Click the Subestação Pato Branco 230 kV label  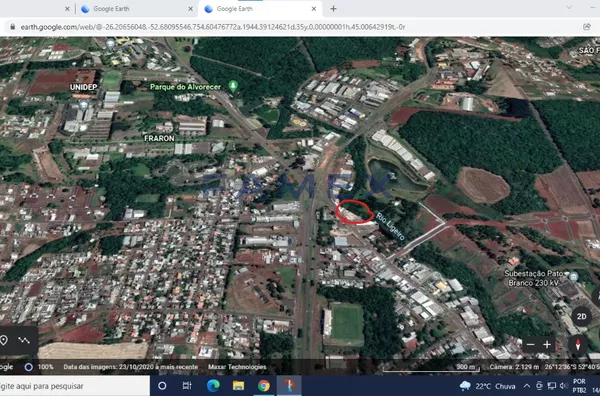533,278
